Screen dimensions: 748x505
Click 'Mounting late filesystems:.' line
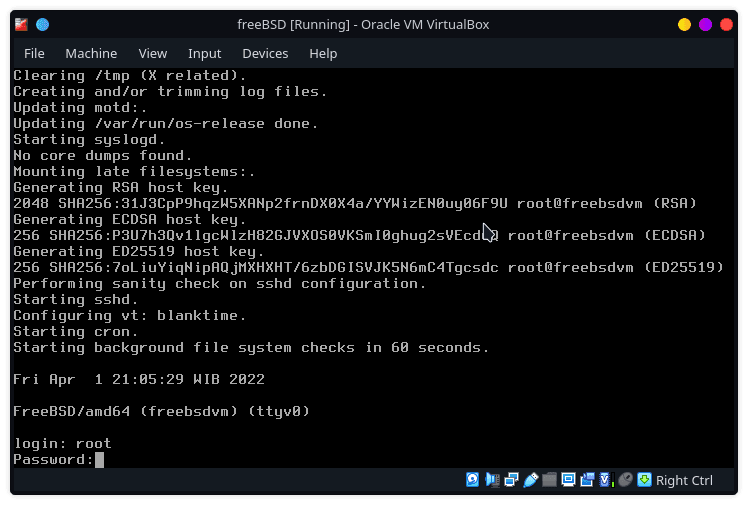(134, 171)
